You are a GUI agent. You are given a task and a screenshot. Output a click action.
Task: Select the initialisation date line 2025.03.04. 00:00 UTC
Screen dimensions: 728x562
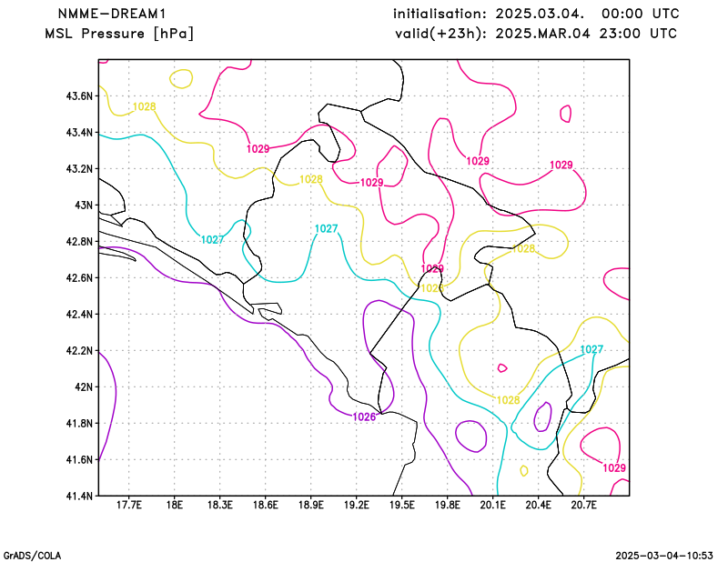pyautogui.click(x=536, y=14)
